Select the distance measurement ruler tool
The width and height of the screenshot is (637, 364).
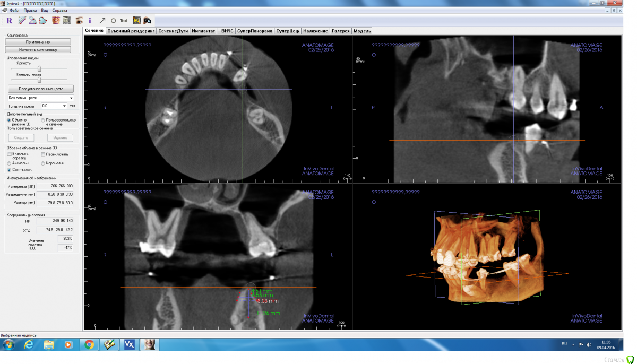[22, 21]
